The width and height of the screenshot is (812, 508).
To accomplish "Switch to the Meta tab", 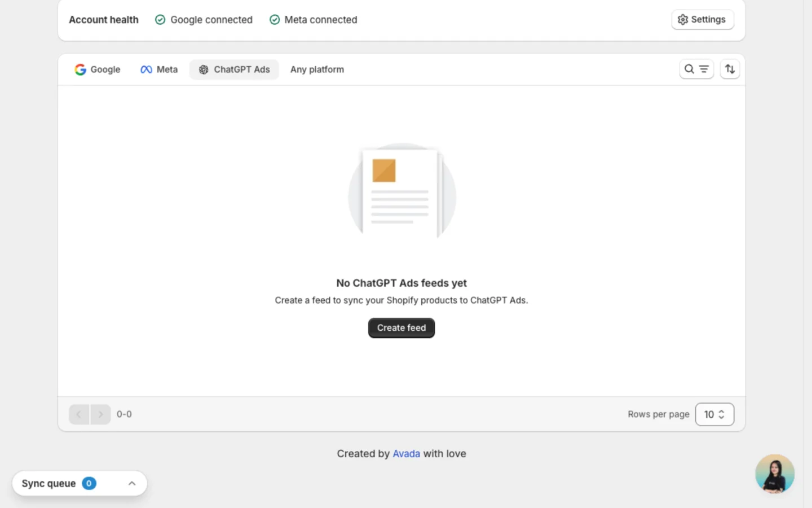I will pyautogui.click(x=159, y=69).
